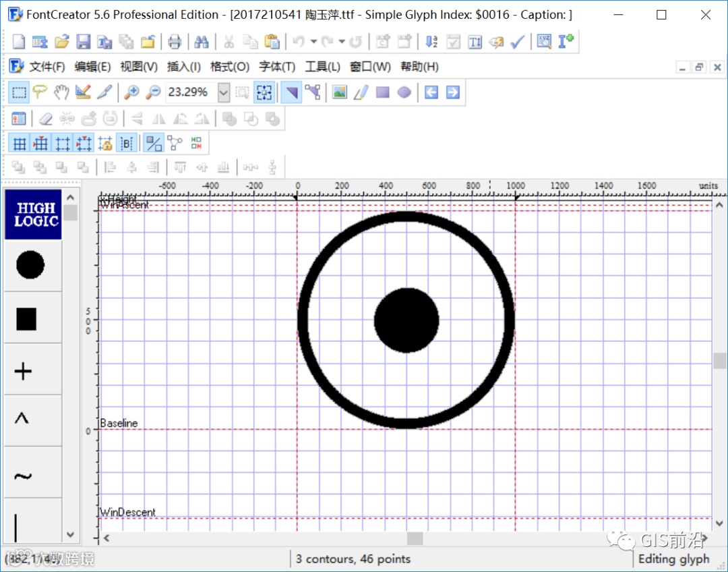Expand the undo history dropdown arrow
The width and height of the screenshot is (728, 572).
313,42
